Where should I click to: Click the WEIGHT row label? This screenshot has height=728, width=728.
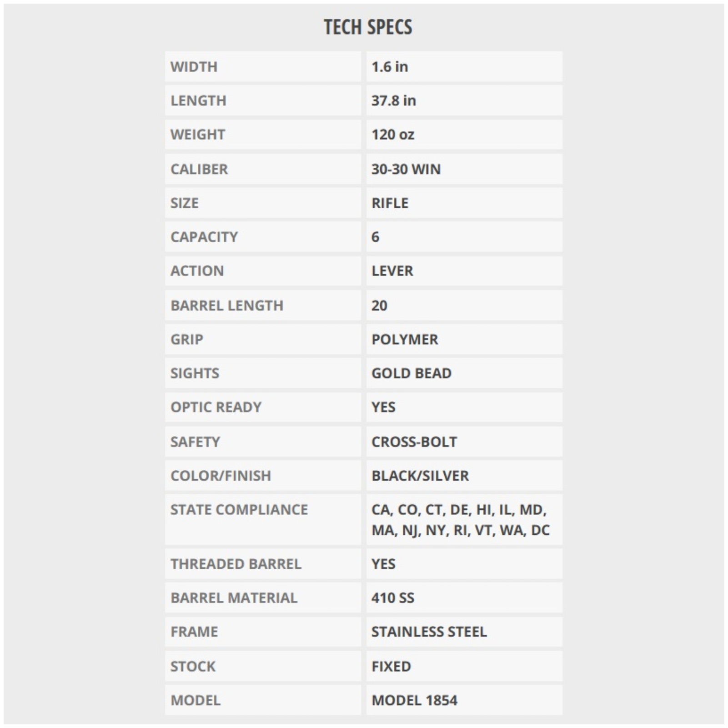point(198,135)
